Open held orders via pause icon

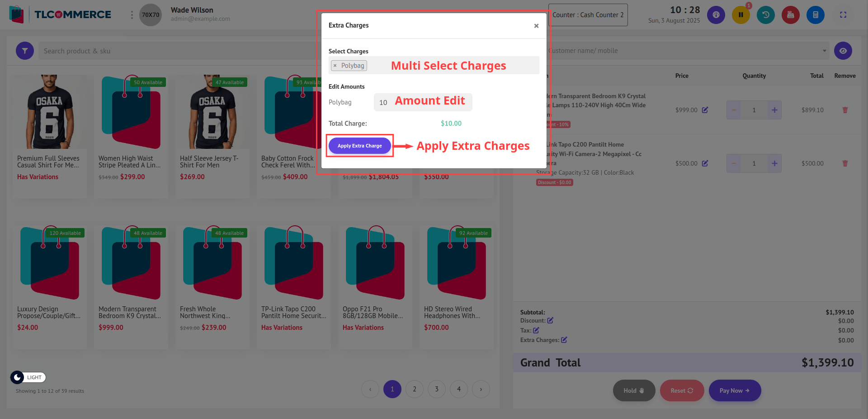click(741, 15)
